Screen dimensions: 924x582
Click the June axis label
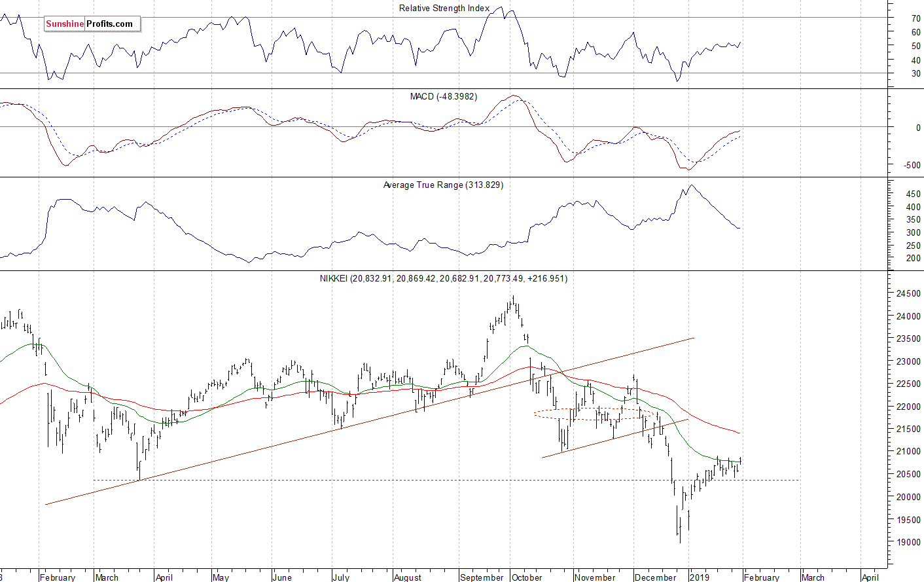pyautogui.click(x=282, y=577)
